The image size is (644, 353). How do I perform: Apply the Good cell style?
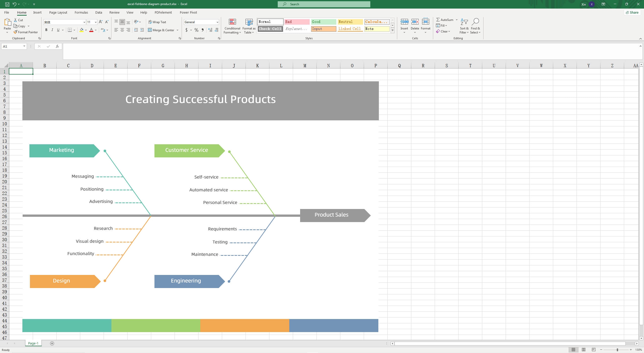(x=323, y=22)
